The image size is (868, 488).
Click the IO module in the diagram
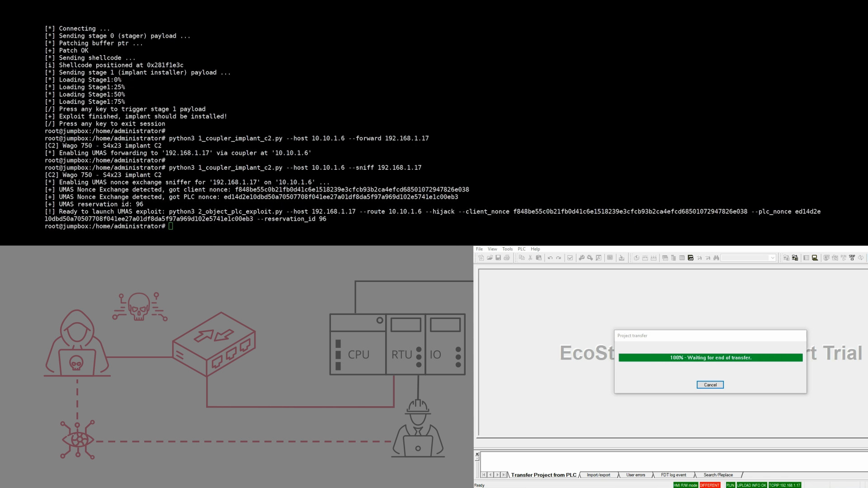tap(445, 344)
